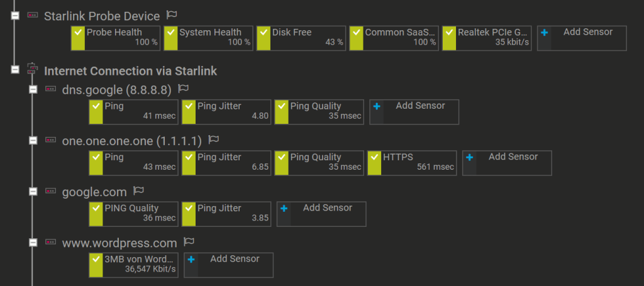Collapse the Internet Connection via Starlink group
The image size is (644, 286).
tap(15, 70)
